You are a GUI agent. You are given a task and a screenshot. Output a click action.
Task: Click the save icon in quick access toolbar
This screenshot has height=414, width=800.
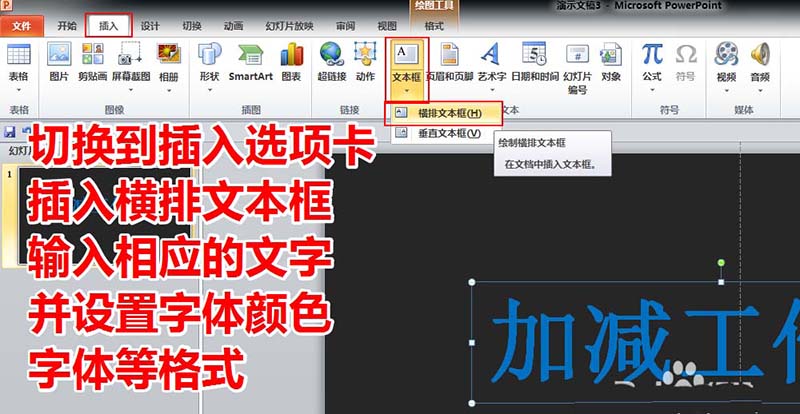9,133
